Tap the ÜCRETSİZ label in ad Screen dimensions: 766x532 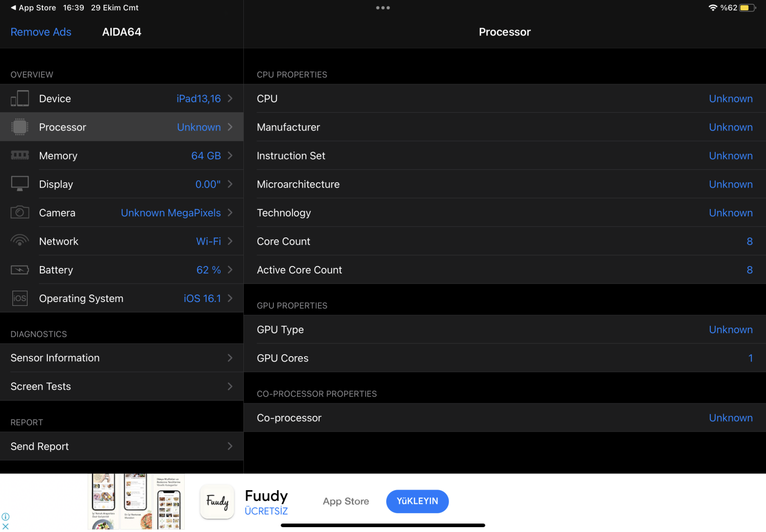click(x=266, y=511)
